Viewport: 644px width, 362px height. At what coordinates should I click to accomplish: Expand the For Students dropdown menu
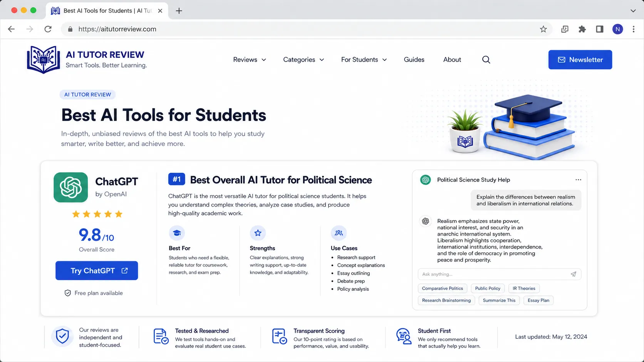pyautogui.click(x=364, y=60)
